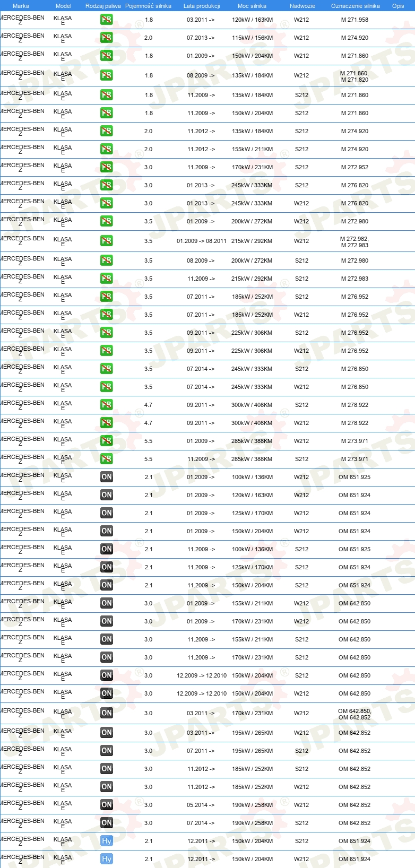Click PB icon in 5.5 W212 M 273.971 row
415x868 pixels.
[107, 441]
